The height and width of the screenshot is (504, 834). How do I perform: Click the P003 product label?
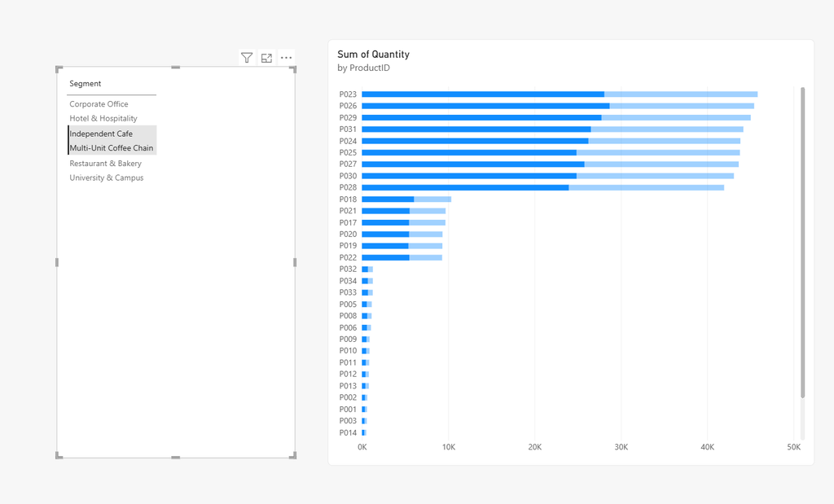(x=348, y=421)
